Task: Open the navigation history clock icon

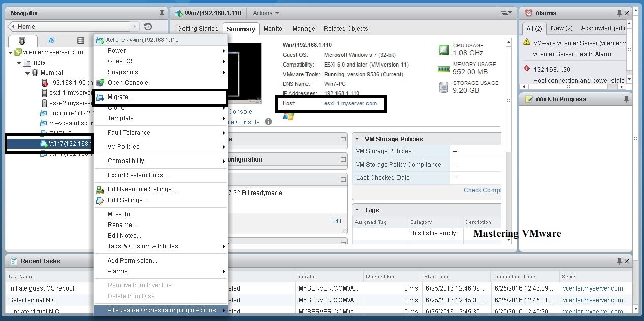Action: click(x=148, y=27)
